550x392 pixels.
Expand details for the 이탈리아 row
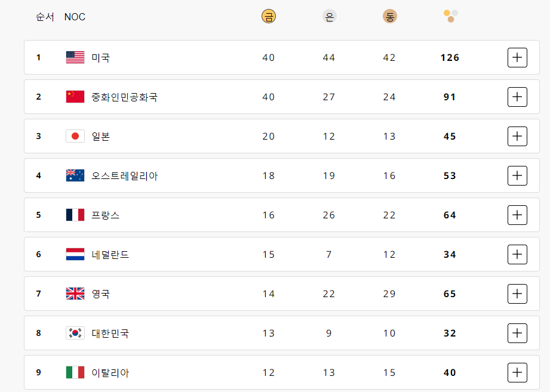pos(517,372)
